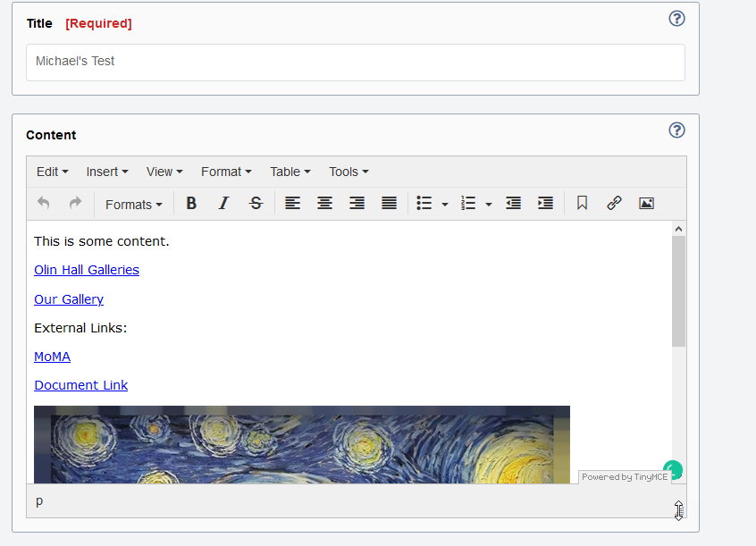
Task: Select the Starry Night image
Action: pos(302,445)
